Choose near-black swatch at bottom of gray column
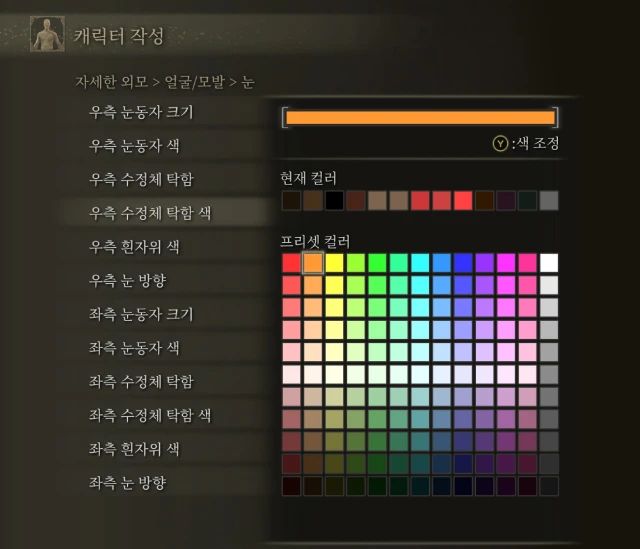This screenshot has width=640, height=549. pyautogui.click(x=549, y=486)
